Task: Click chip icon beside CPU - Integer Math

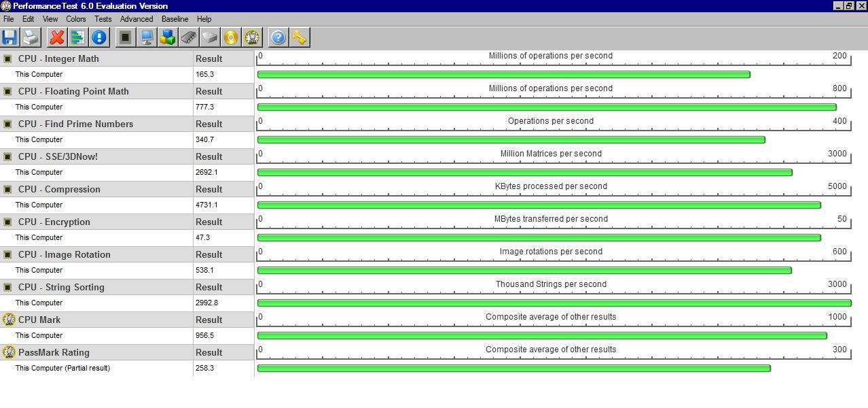Action: pos(7,58)
